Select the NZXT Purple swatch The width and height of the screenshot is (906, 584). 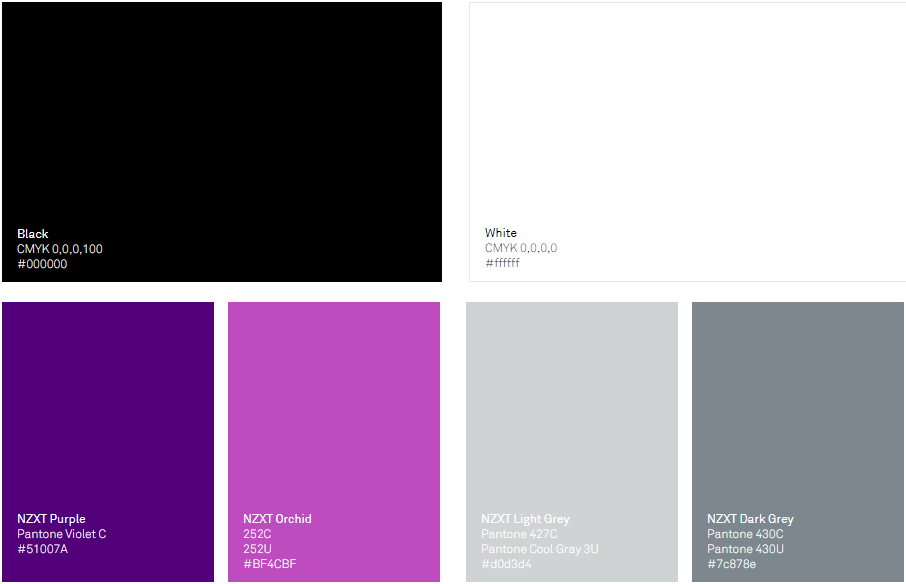[108, 442]
